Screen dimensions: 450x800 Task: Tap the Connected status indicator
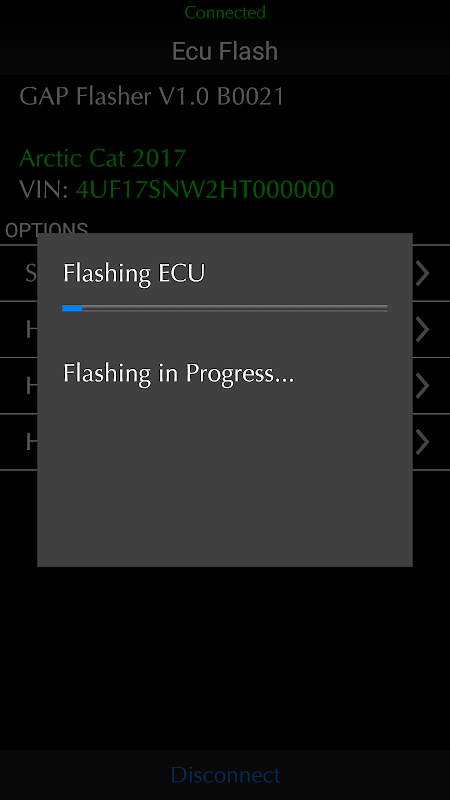[x=225, y=12]
